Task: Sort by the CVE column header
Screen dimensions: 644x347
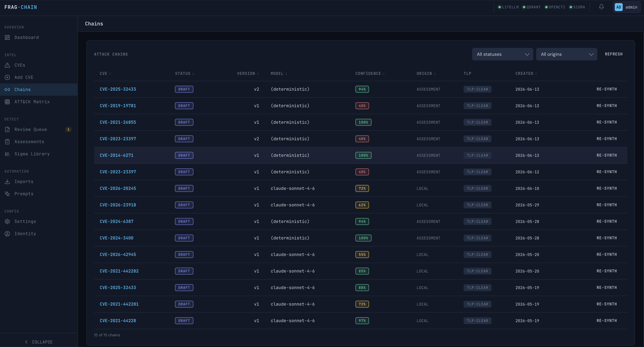Action: point(105,73)
